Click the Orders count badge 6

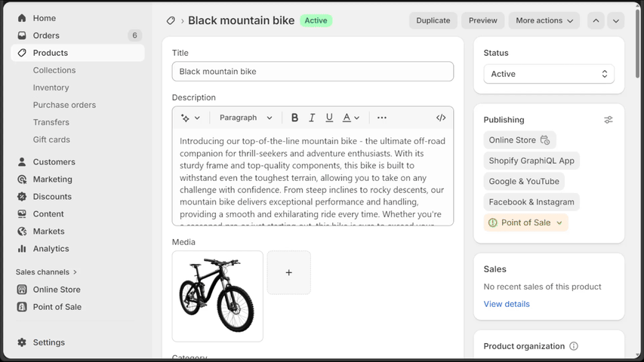tap(134, 35)
